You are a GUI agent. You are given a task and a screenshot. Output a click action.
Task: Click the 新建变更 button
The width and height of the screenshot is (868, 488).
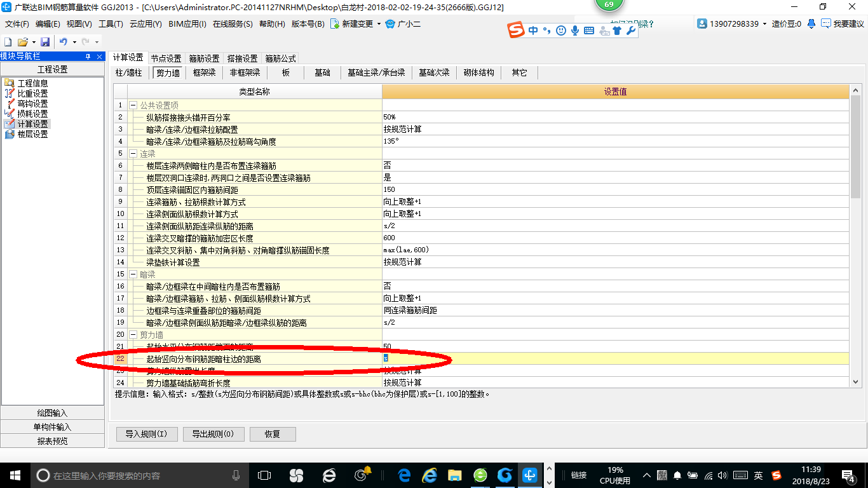pos(352,24)
